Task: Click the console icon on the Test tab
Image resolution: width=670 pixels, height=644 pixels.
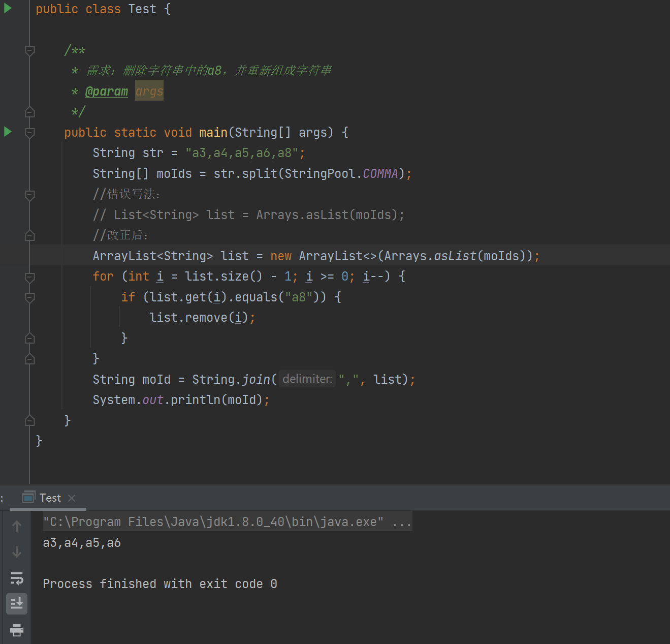Action: tap(28, 498)
